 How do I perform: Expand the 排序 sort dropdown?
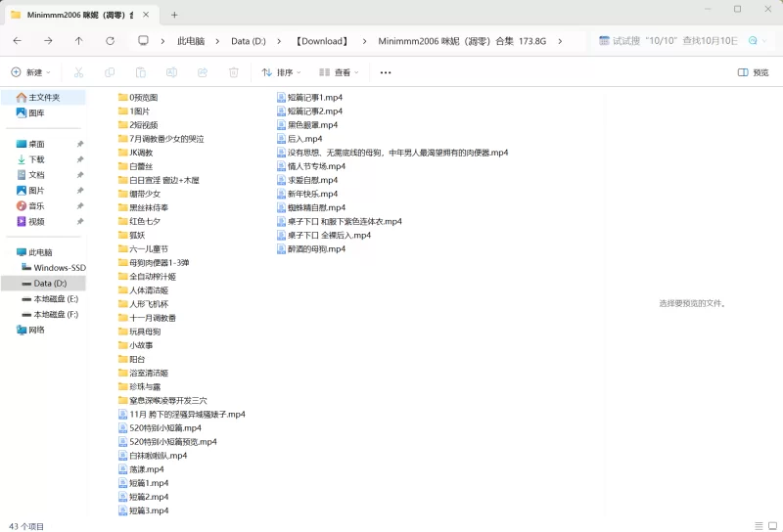tap(282, 72)
